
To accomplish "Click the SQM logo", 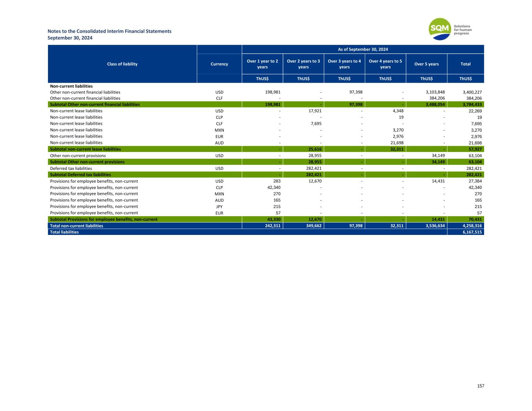I will pos(440,29).
